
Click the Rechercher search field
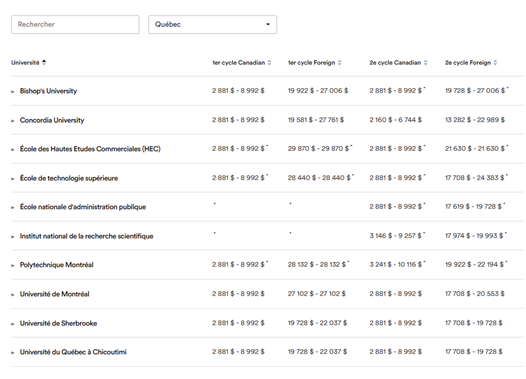(75, 24)
